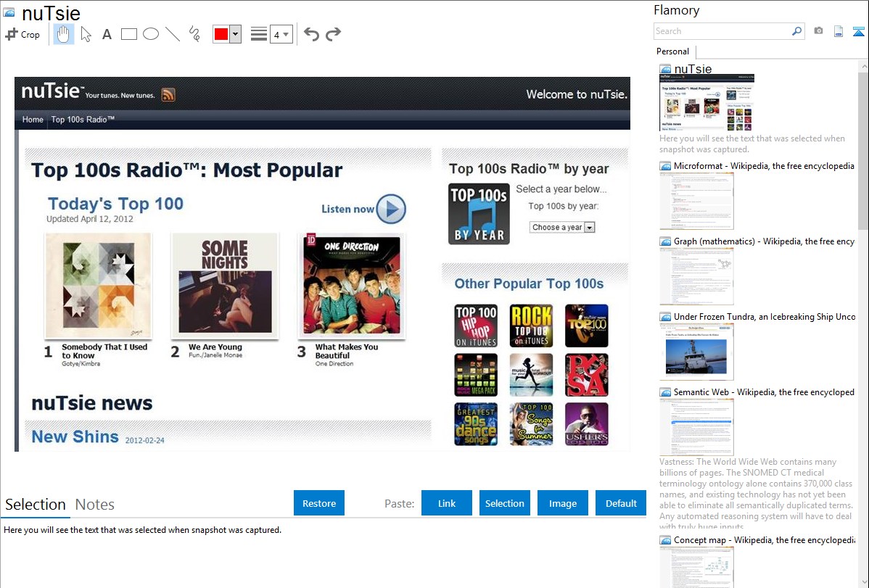Viewport: 869px width, 588px height.
Task: Open the Choose a year dropdown
Action: 562,227
